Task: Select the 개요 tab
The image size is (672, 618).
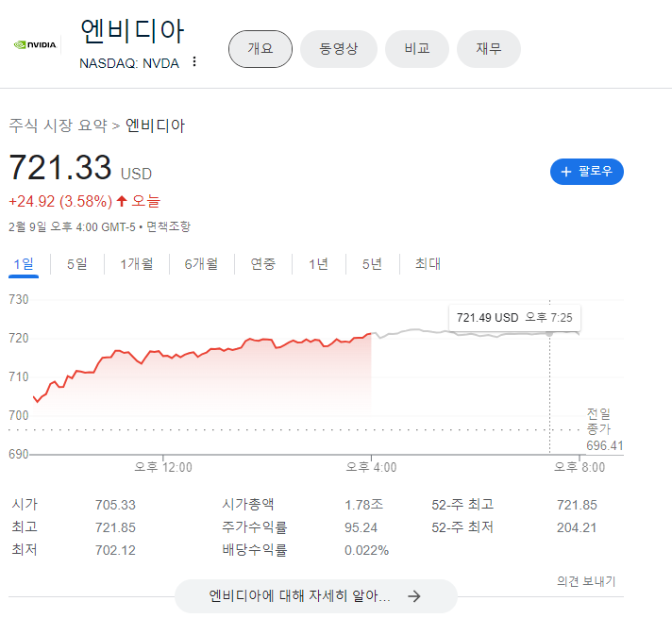Action: point(260,49)
